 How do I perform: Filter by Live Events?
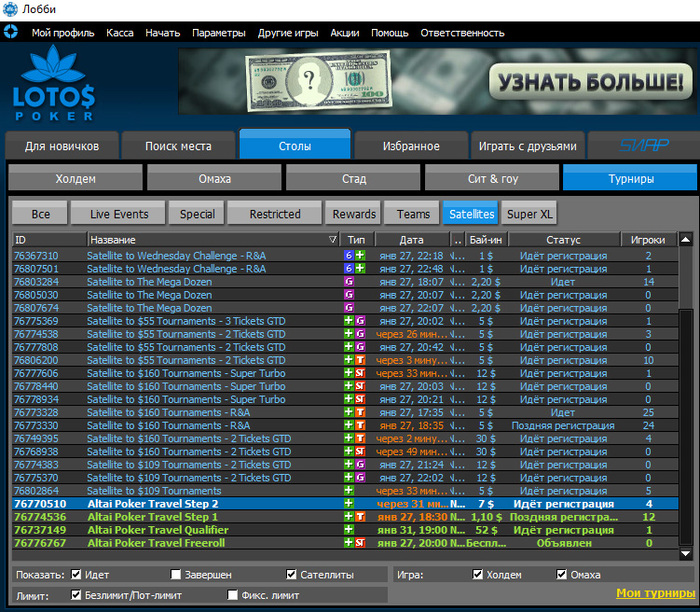coord(119,214)
